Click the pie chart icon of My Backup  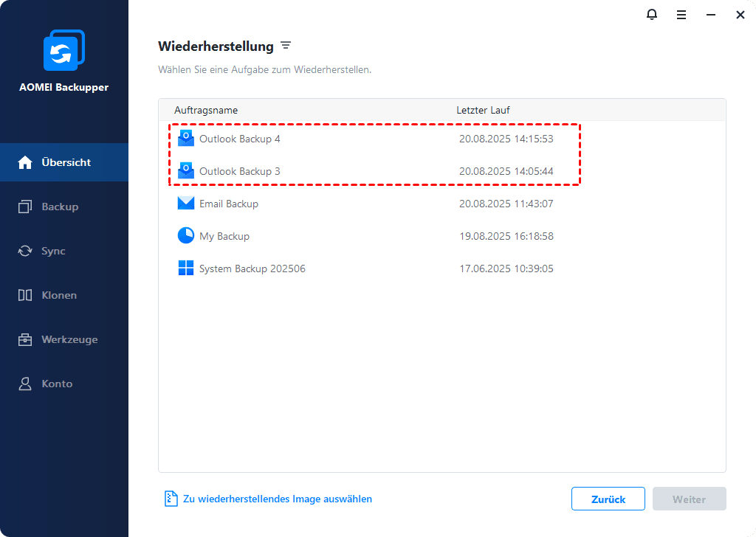coord(185,235)
